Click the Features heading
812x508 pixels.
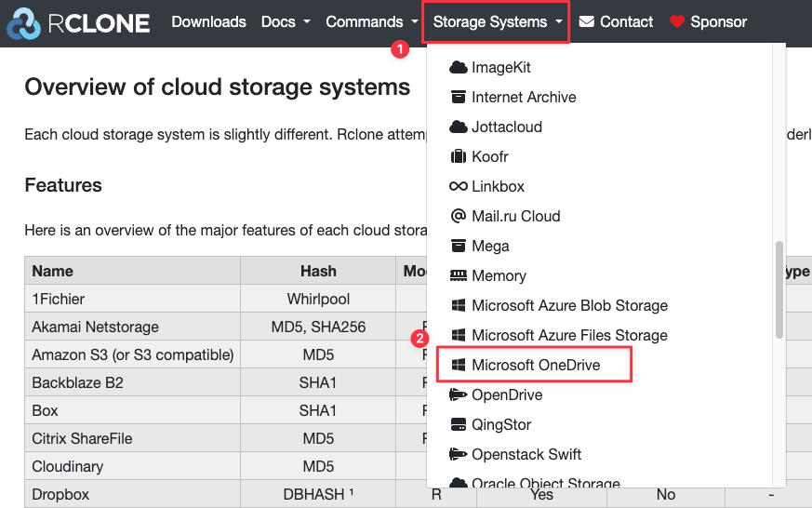(63, 185)
